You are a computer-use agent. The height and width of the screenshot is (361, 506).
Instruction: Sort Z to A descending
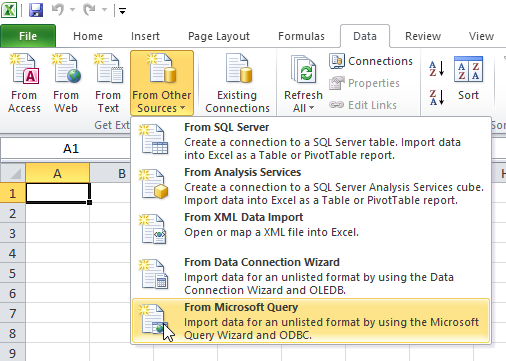437,97
